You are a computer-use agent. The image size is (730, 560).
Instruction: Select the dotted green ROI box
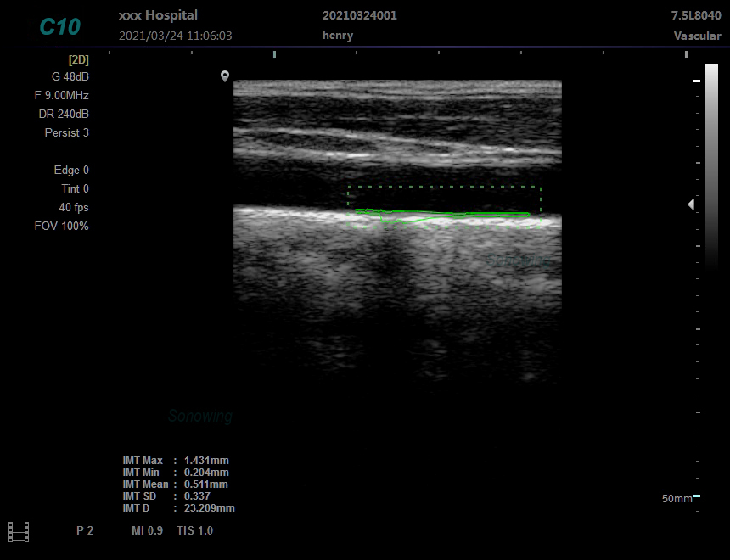click(444, 187)
